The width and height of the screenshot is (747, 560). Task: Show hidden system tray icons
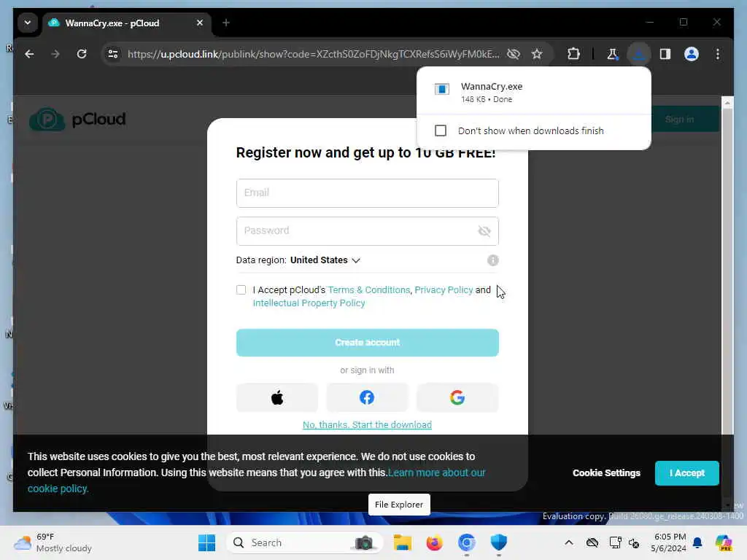[x=569, y=542]
